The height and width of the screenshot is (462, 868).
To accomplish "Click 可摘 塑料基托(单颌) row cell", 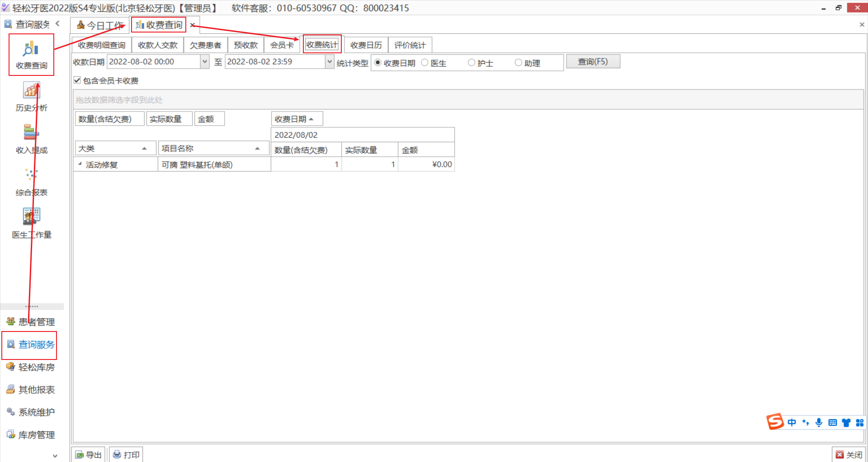I will [x=214, y=164].
